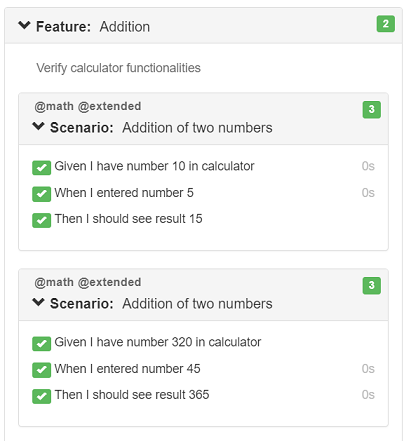The height and width of the screenshot is (441, 411).
Task: Click the 0s duration of 'When I entered number 45'
Action: [368, 369]
